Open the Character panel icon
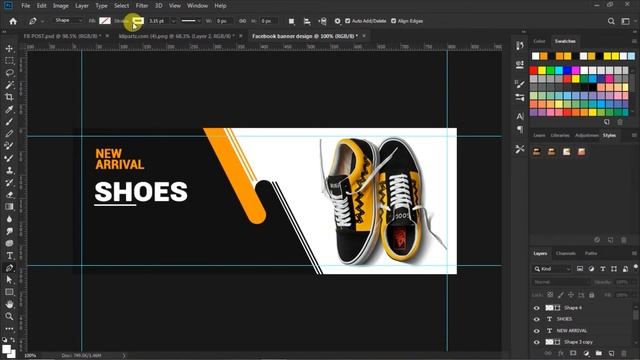The width and height of the screenshot is (640, 360). coord(520,116)
